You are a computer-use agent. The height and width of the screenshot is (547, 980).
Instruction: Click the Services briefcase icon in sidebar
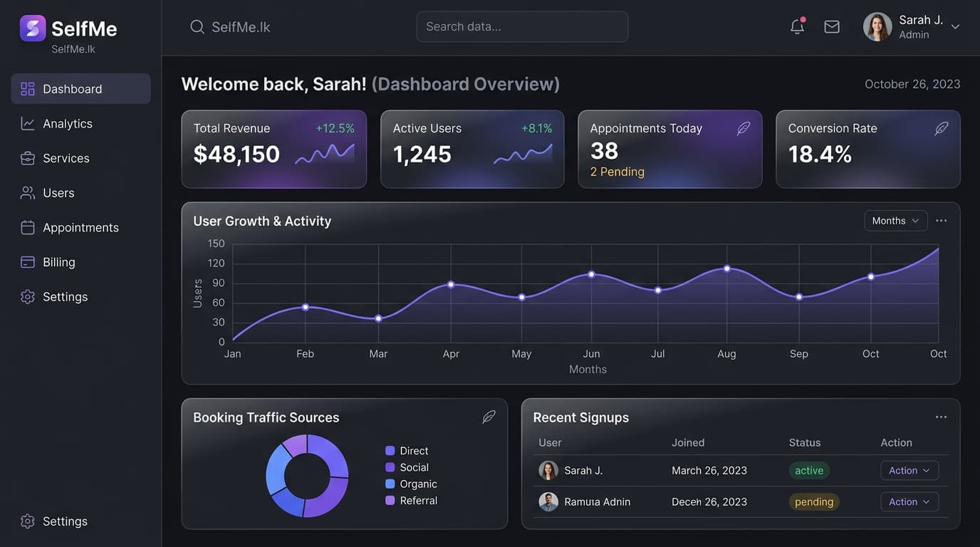point(28,158)
